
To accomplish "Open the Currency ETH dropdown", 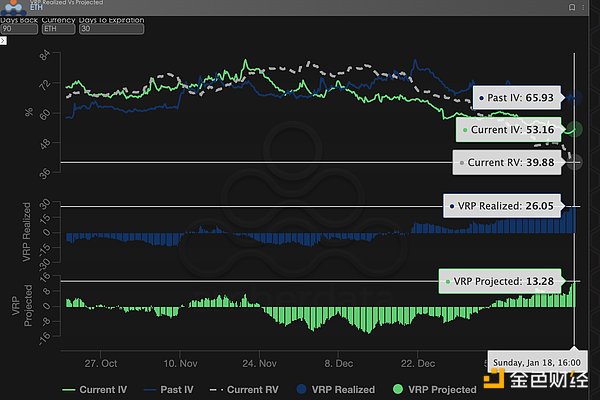I will click(x=60, y=30).
